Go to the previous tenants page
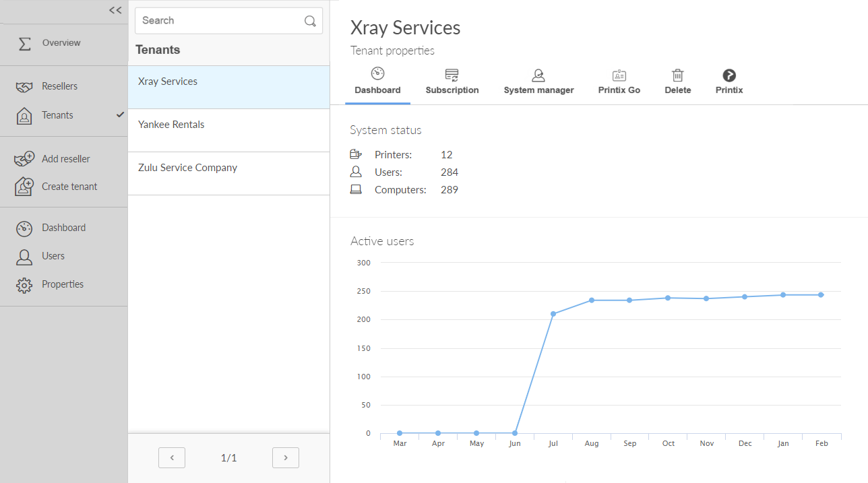Viewport: 868px width, 483px height. pos(172,458)
